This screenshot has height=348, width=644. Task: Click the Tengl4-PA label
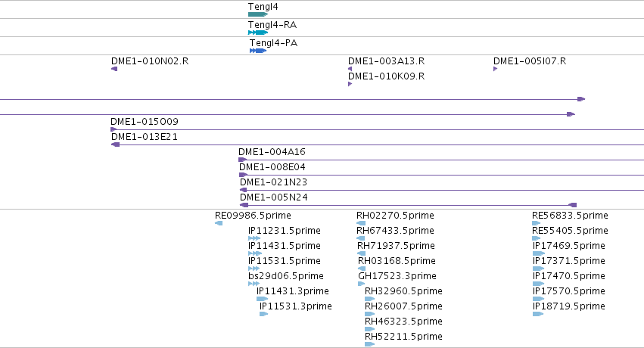(x=273, y=42)
